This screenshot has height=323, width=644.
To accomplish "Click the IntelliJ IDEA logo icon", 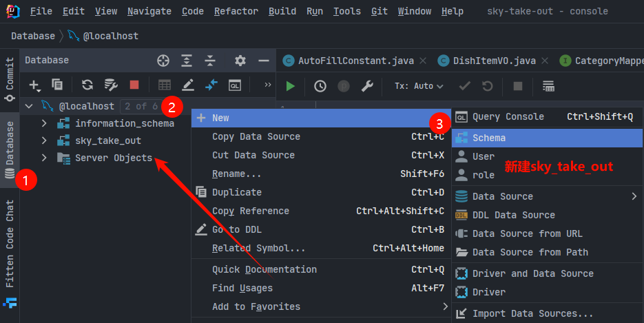I will (12, 11).
